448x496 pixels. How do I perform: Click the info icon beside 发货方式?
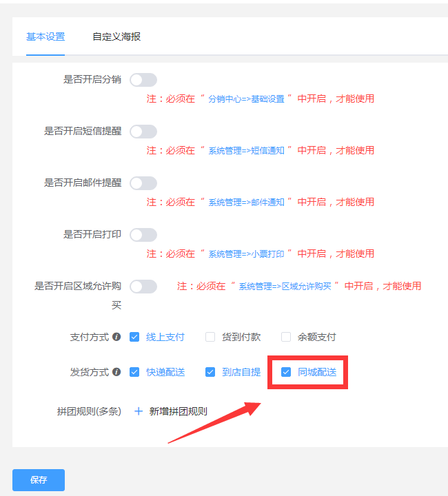tap(116, 372)
